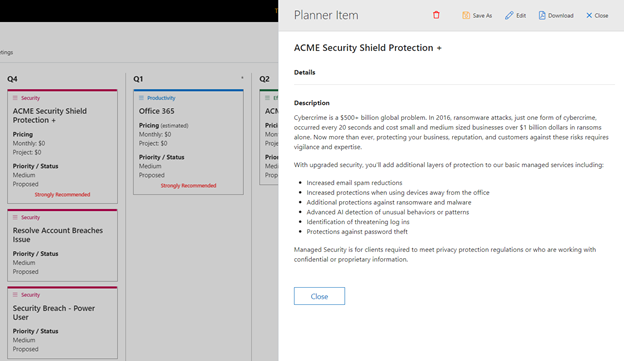Download the planner item
This screenshot has width=624, height=361.
(556, 16)
